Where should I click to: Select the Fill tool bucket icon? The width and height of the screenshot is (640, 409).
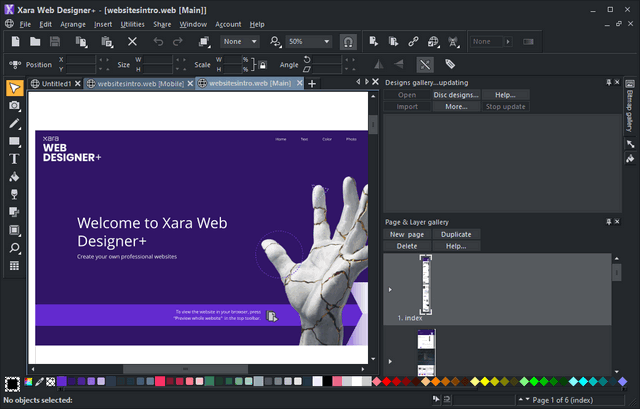(14, 177)
